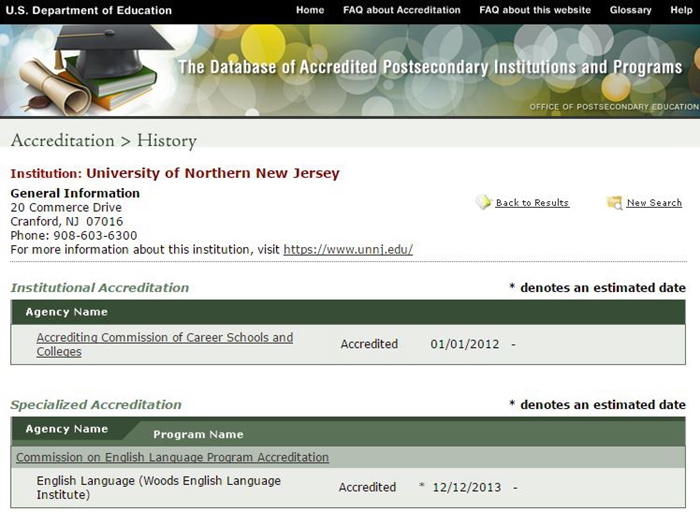Click the General Information heading
The height and width of the screenshot is (512, 700).
coord(75,193)
